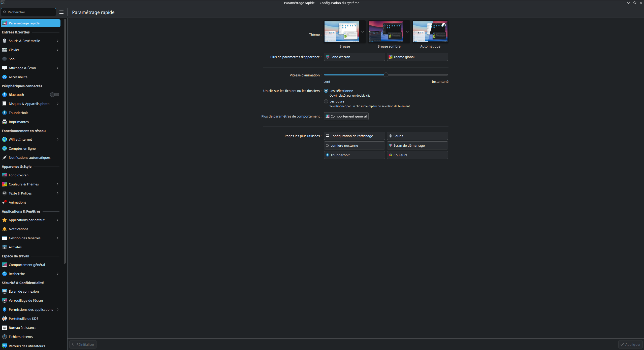Open Configuration de l'affichage shortcut button
The width and height of the screenshot is (644, 350).
pyautogui.click(x=354, y=136)
